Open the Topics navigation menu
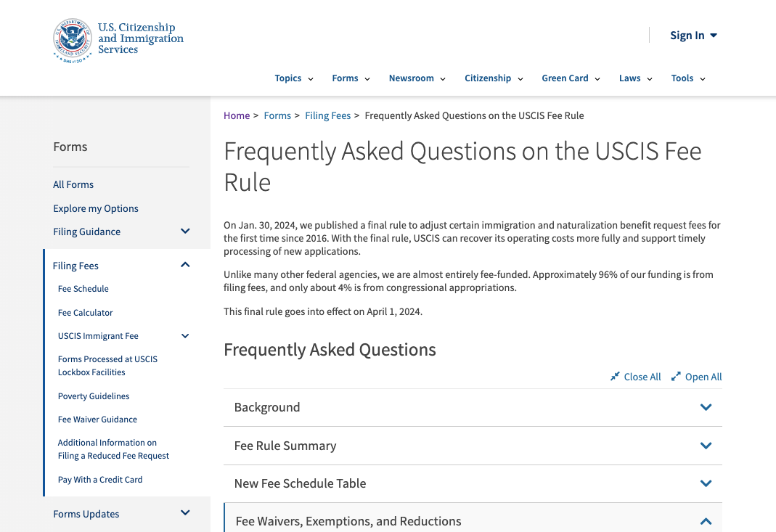This screenshot has height=532, width=776. click(294, 78)
